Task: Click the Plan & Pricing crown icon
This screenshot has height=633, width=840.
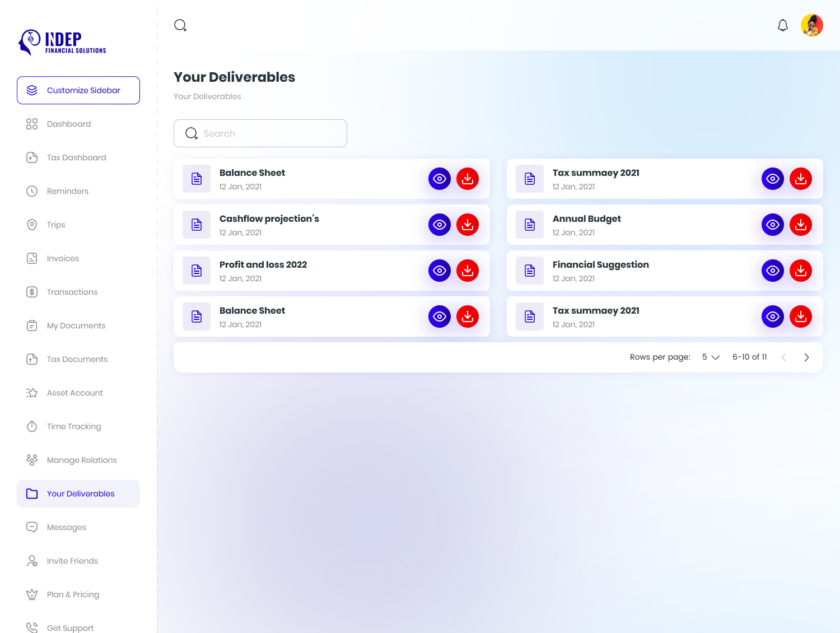Action: coord(32,594)
